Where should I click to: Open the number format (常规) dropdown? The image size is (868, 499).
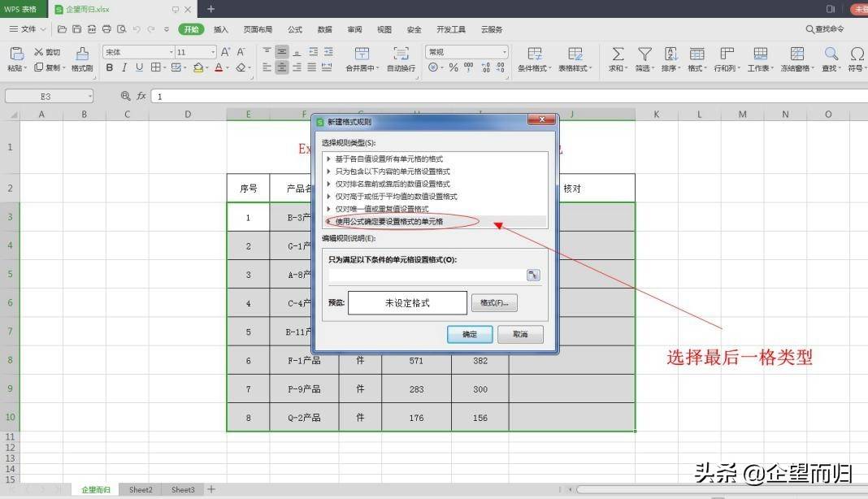(x=505, y=52)
